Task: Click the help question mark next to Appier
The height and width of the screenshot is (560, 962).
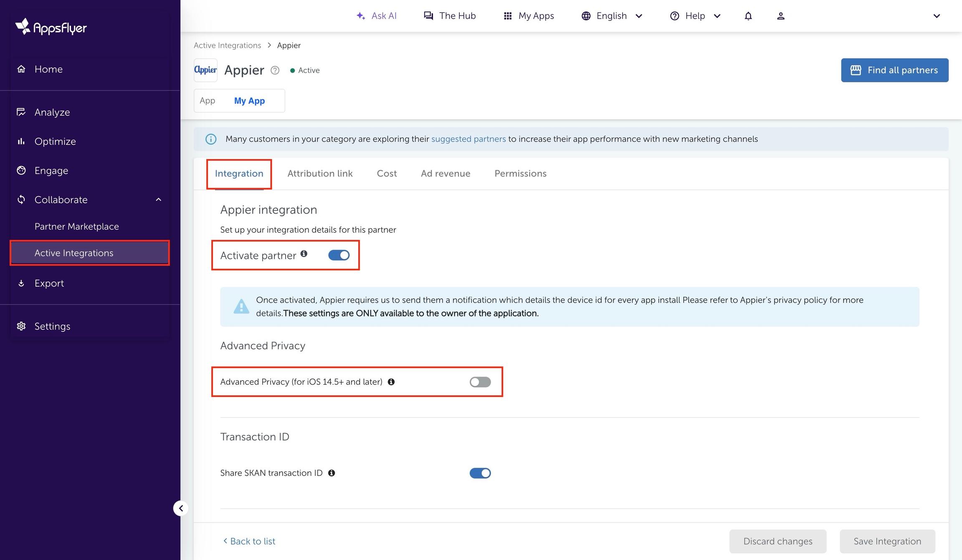Action: point(275,70)
